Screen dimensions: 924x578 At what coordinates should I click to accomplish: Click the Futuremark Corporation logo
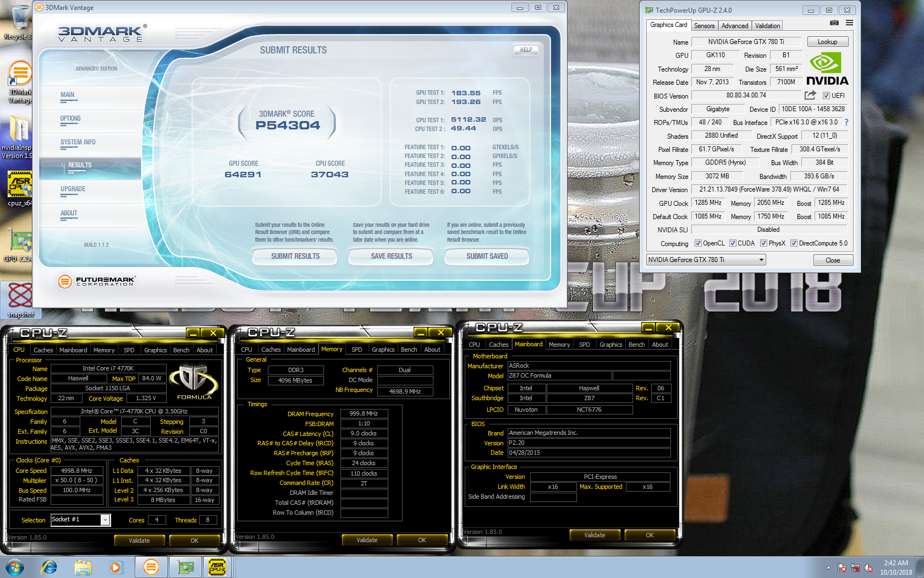click(x=97, y=281)
